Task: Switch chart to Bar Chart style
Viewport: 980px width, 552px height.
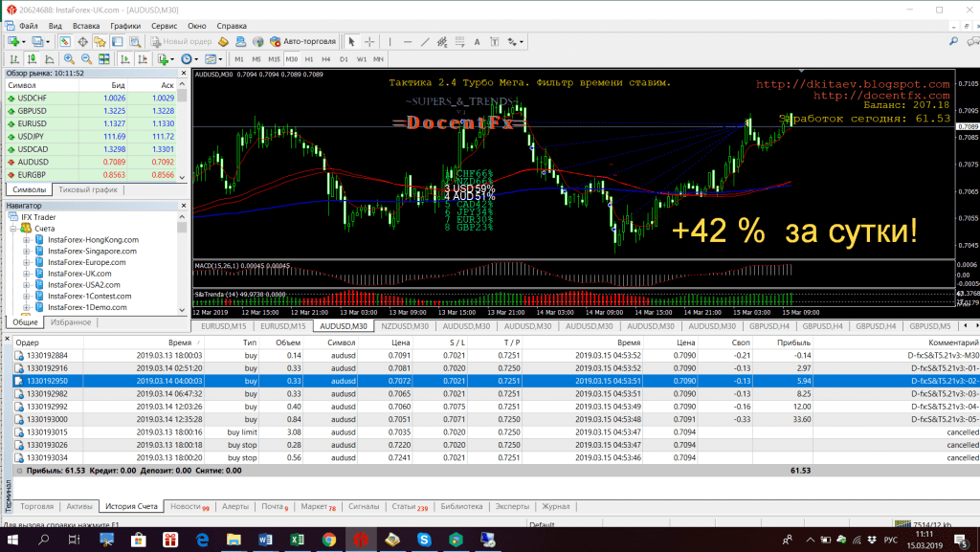Action: point(13,59)
